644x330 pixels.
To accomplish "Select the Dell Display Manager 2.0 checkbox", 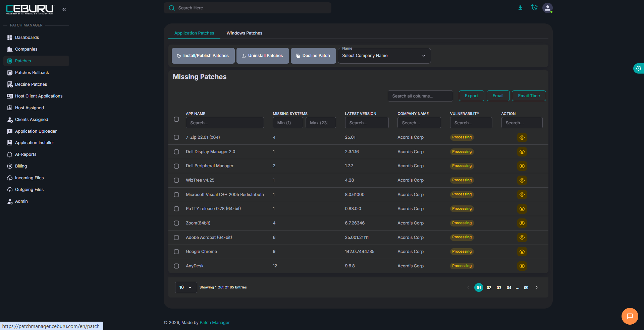I will [176, 152].
